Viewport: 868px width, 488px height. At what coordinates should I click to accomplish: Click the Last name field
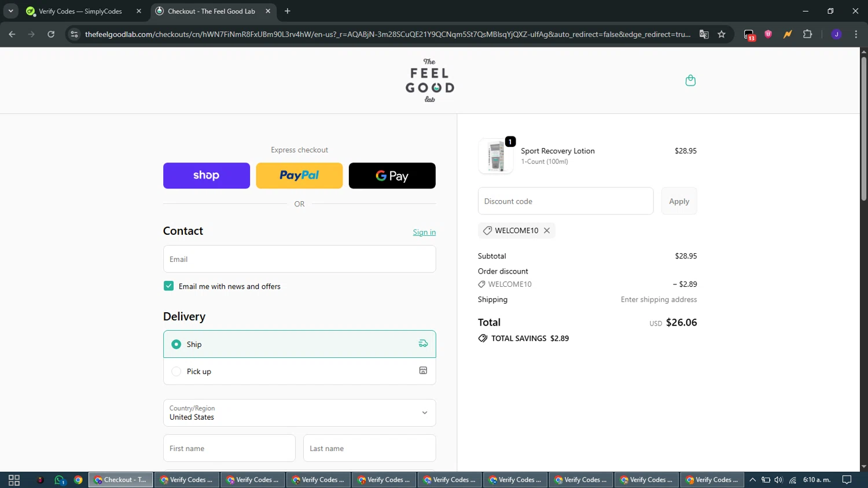tap(369, 448)
